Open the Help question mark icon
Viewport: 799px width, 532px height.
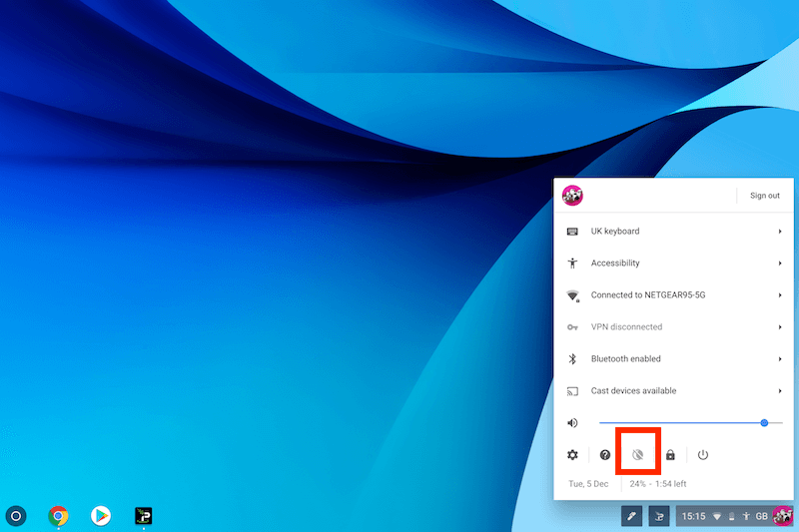[605, 454]
